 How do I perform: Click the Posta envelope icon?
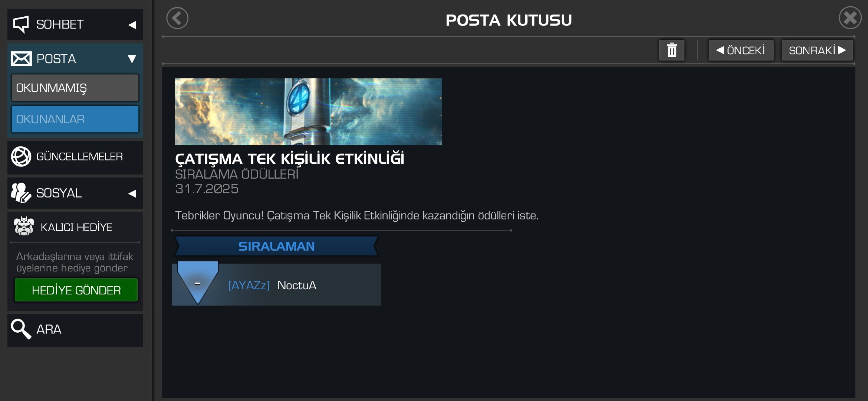click(21, 59)
